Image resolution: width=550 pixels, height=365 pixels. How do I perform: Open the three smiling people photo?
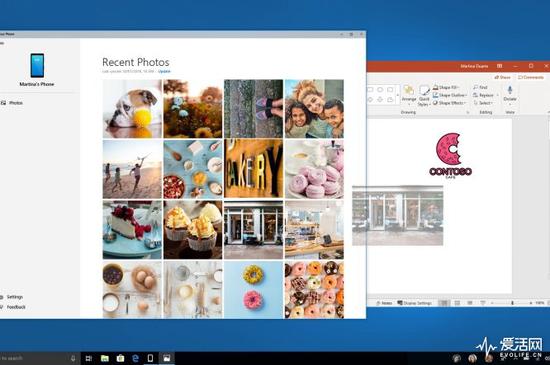(x=314, y=109)
